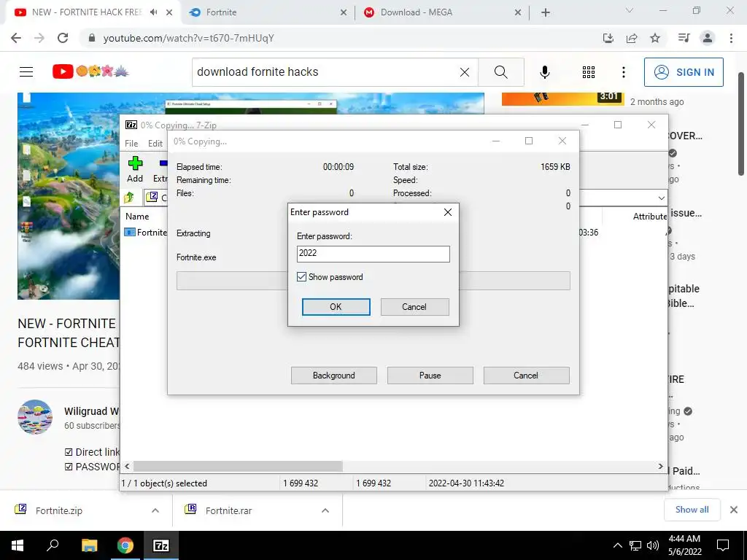Search with voice microphone icon
This screenshot has height=560, width=747.
(545, 72)
